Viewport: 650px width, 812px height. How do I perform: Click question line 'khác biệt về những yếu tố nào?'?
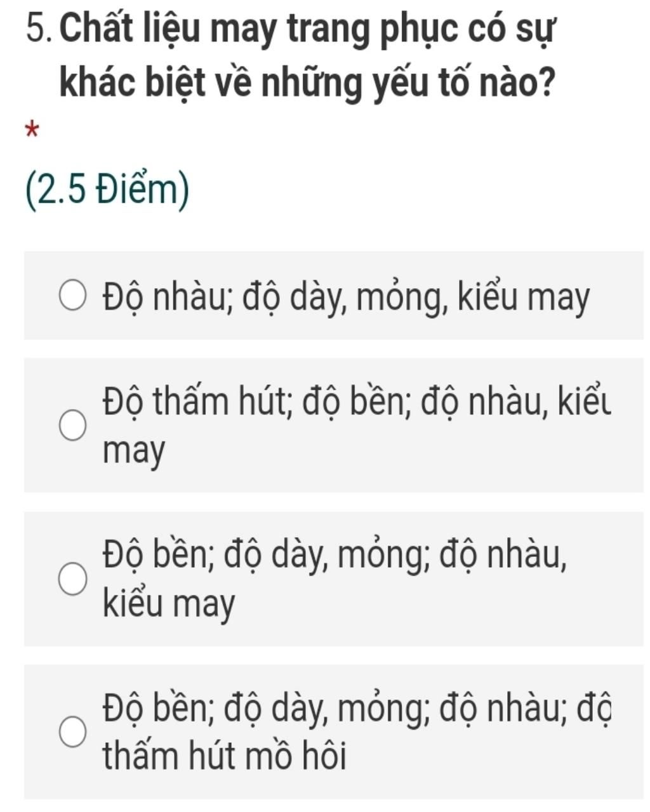[305, 85]
